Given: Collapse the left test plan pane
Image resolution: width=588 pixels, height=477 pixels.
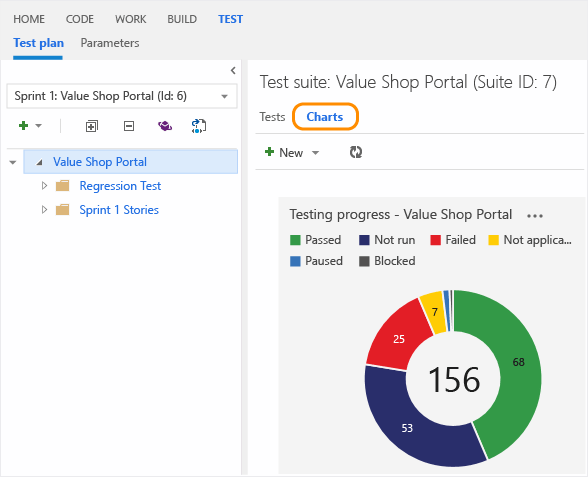Looking at the screenshot, I should [233, 70].
